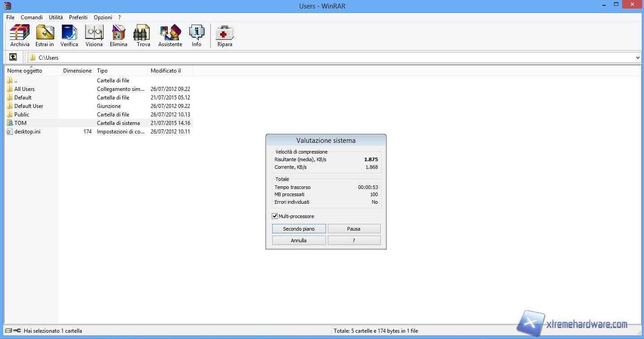644x339 pixels.
Task: Open the Visiona viewer icon
Action: coord(94,36)
